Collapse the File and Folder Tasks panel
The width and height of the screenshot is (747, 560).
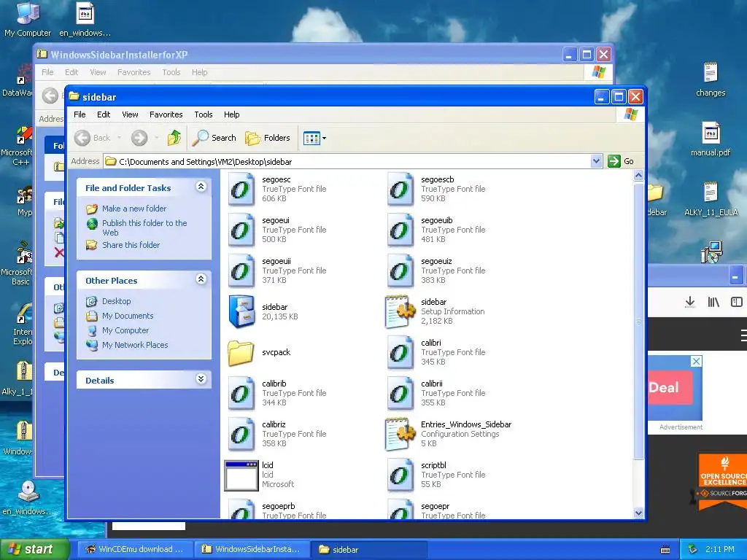point(201,187)
